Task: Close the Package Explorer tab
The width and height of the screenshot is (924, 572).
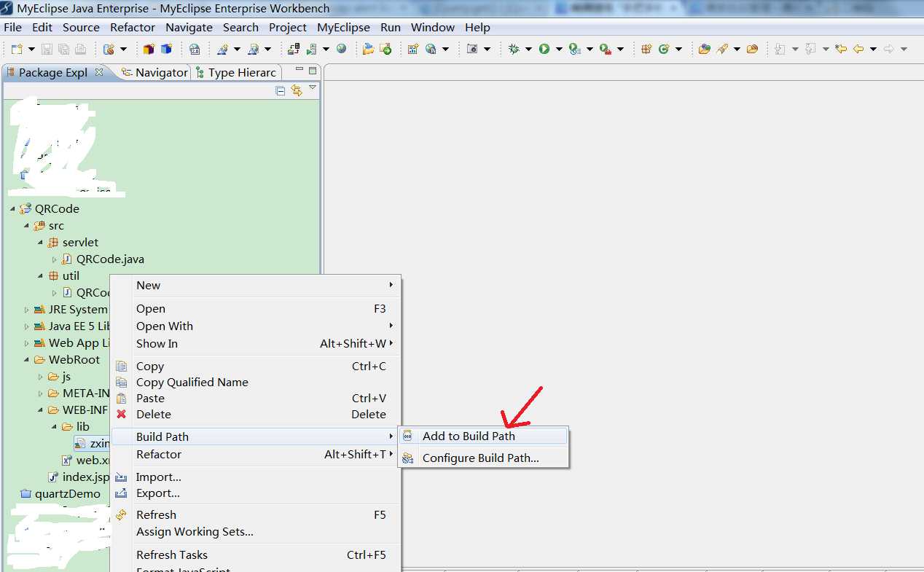Action: click(99, 72)
